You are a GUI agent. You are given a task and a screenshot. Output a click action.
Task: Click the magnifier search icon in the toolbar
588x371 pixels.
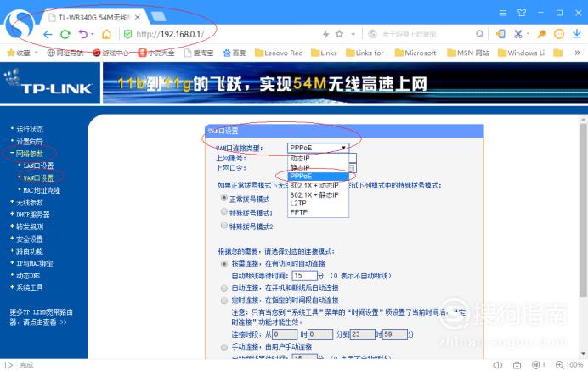(x=479, y=34)
